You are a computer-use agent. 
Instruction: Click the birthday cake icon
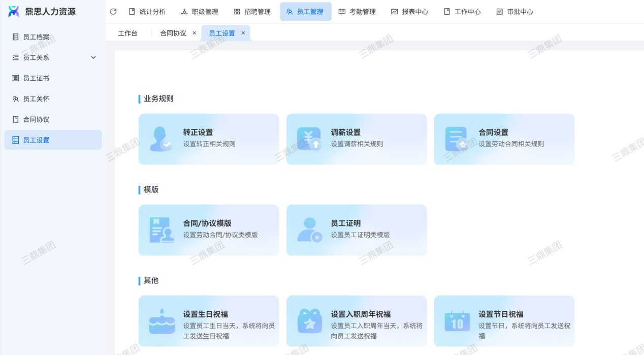162,321
